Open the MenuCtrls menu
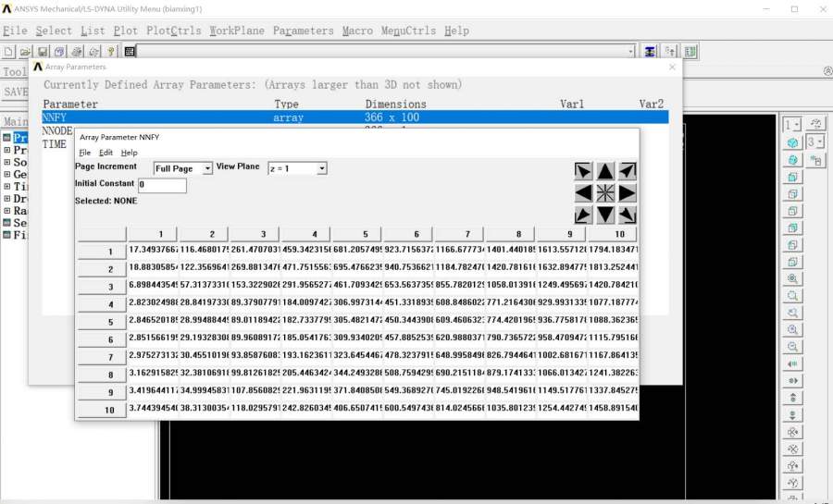 point(408,31)
